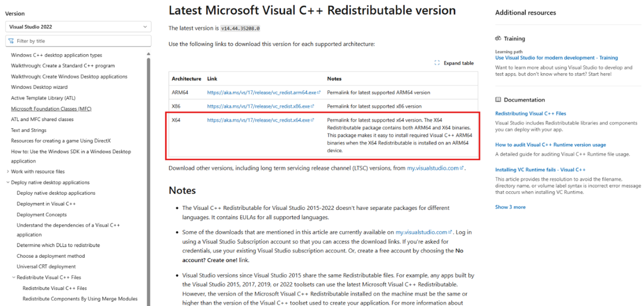Open Microsoft Foundation Classes (MFC) topic
Screen dimensions: 644x306
tap(51, 109)
